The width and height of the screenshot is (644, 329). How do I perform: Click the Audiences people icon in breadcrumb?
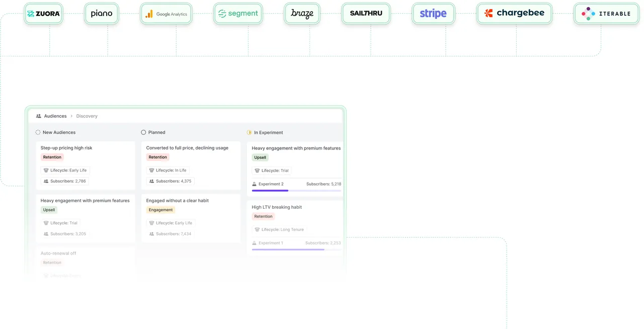[39, 116]
